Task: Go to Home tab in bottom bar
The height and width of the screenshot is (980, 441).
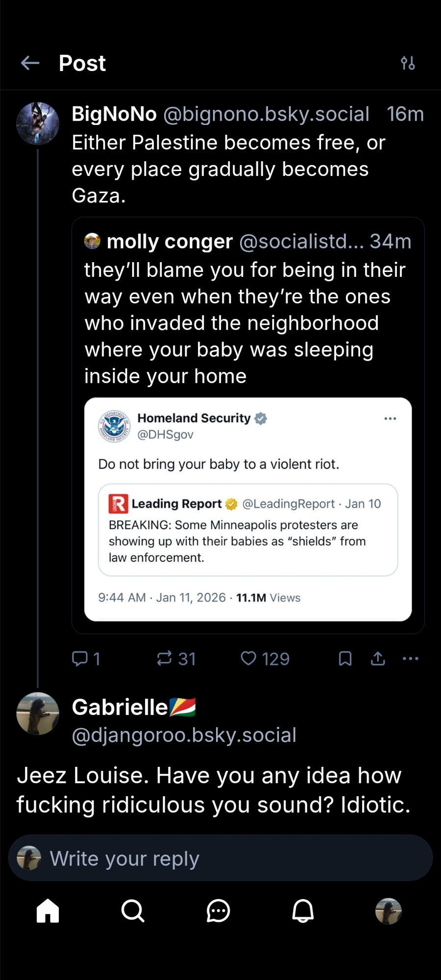Action: click(x=48, y=911)
